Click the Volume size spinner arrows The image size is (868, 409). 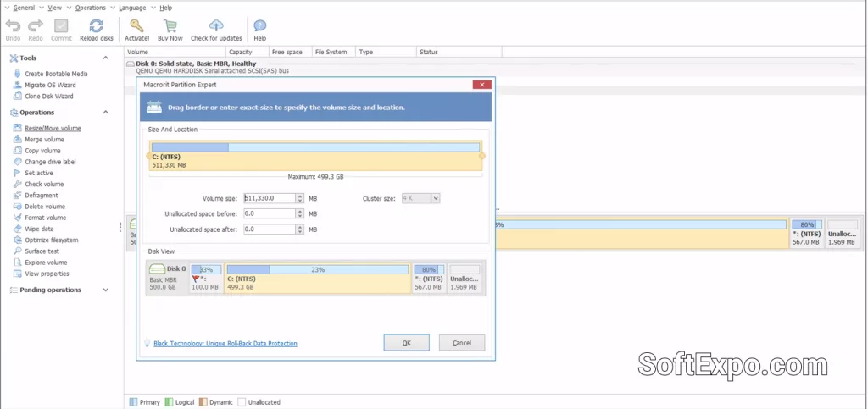click(299, 198)
